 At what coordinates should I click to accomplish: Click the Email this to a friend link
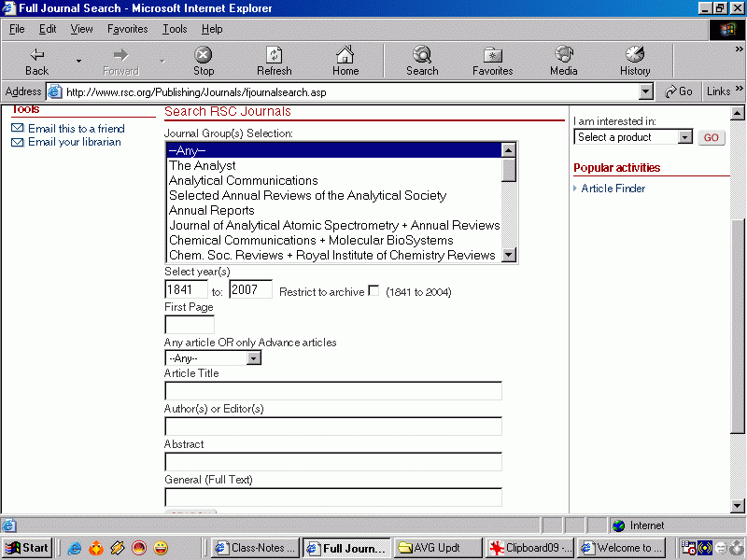(77, 129)
